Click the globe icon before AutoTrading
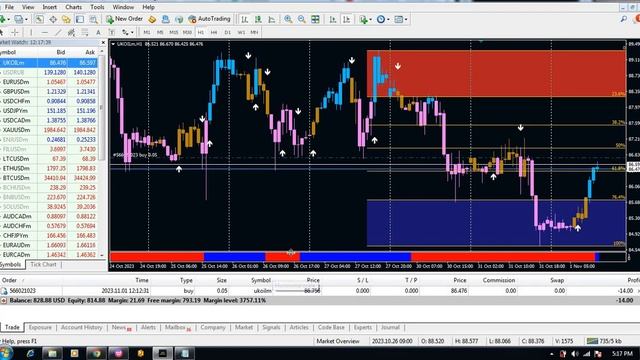640x360 pixels. (179, 19)
